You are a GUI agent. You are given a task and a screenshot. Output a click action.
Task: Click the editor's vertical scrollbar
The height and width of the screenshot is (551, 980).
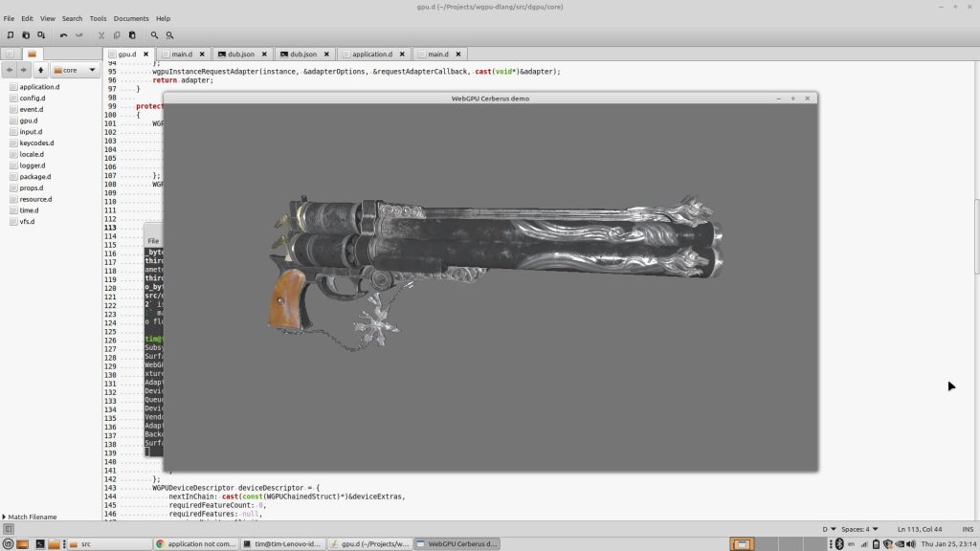976,236
